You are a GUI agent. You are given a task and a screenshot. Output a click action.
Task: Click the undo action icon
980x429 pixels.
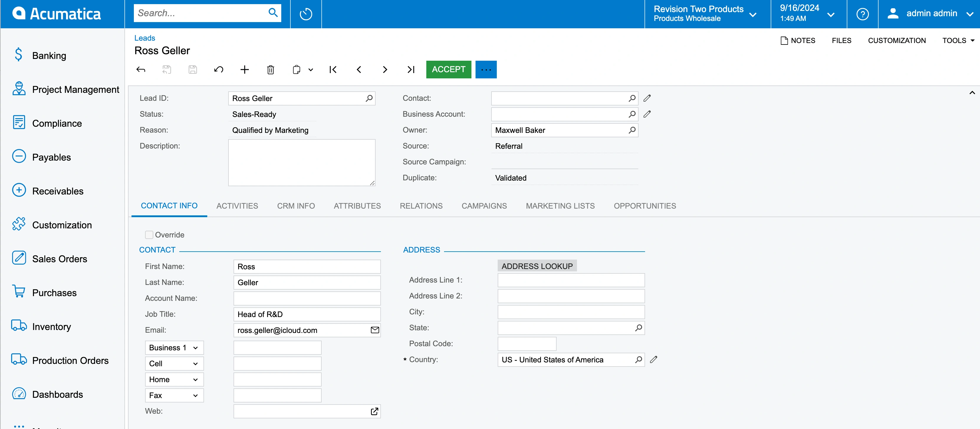point(219,69)
